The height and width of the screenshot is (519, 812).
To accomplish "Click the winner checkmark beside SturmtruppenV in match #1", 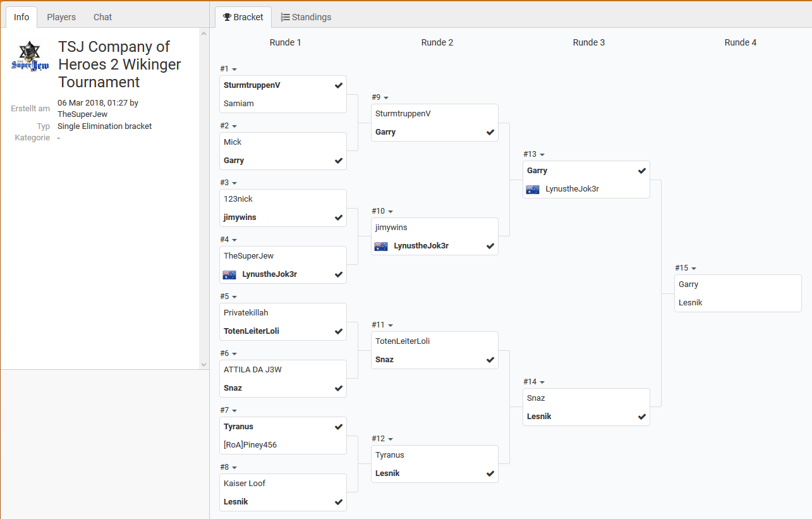I will 339,85.
